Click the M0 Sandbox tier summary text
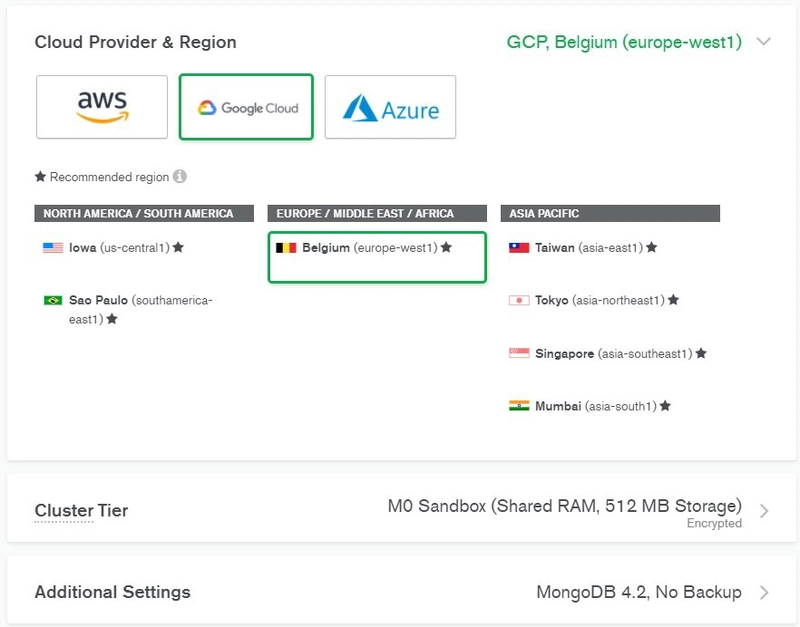Screen dimensions: 800x627 (564, 506)
